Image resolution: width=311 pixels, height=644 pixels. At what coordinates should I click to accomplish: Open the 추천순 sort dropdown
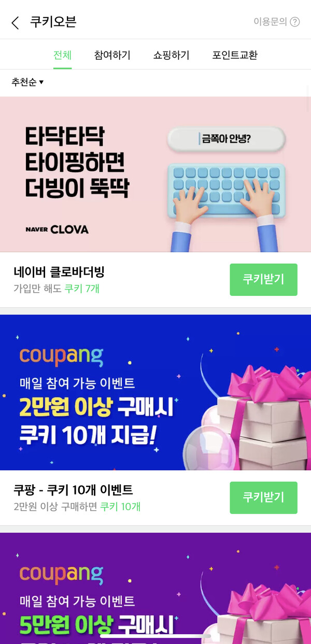pyautogui.click(x=27, y=82)
